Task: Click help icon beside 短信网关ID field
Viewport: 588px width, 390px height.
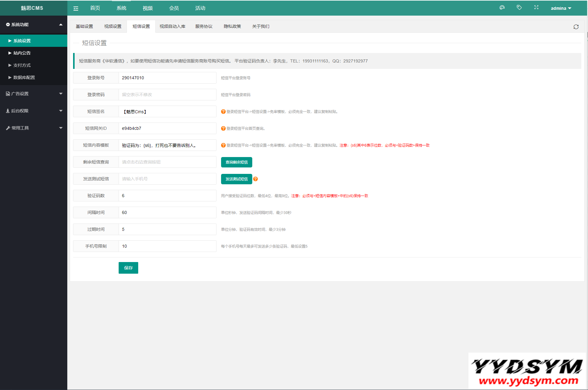Action: [x=223, y=129]
